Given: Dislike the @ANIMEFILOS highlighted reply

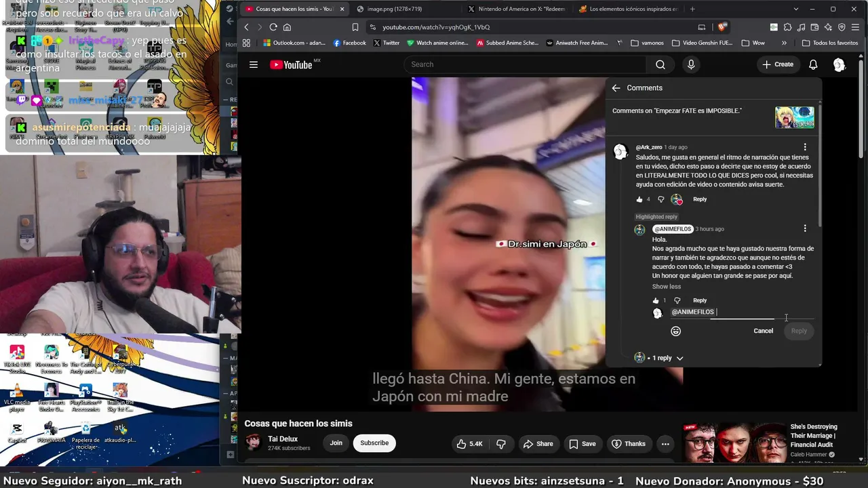Looking at the screenshot, I should click(677, 300).
